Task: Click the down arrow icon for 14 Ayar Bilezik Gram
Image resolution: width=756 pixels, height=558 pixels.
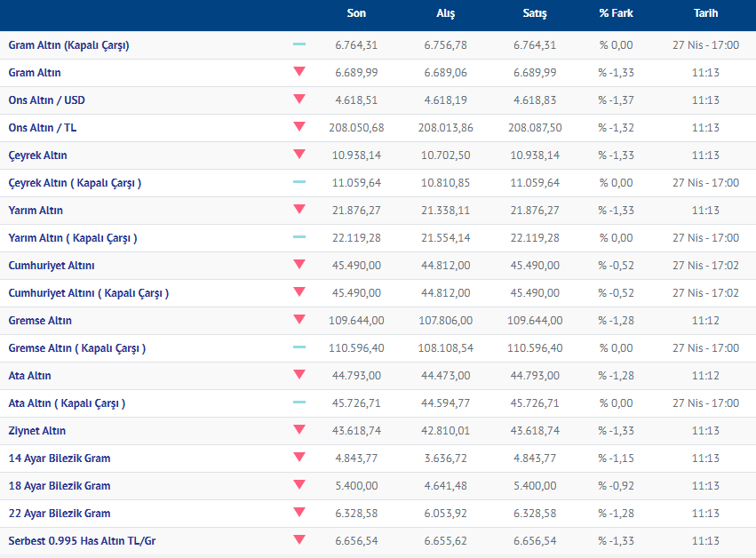Action: (x=298, y=458)
